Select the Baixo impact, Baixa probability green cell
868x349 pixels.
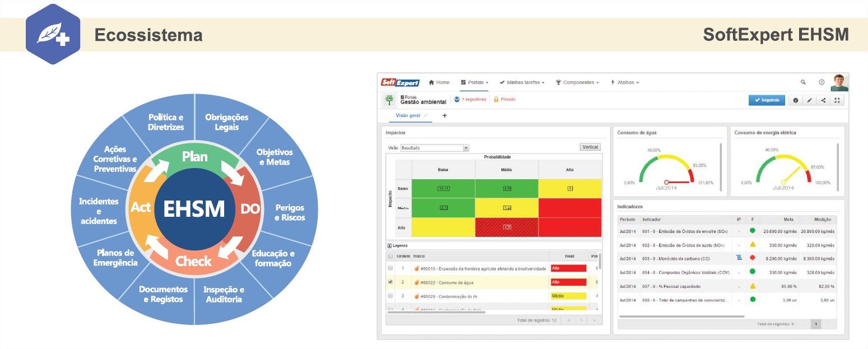pos(443,188)
